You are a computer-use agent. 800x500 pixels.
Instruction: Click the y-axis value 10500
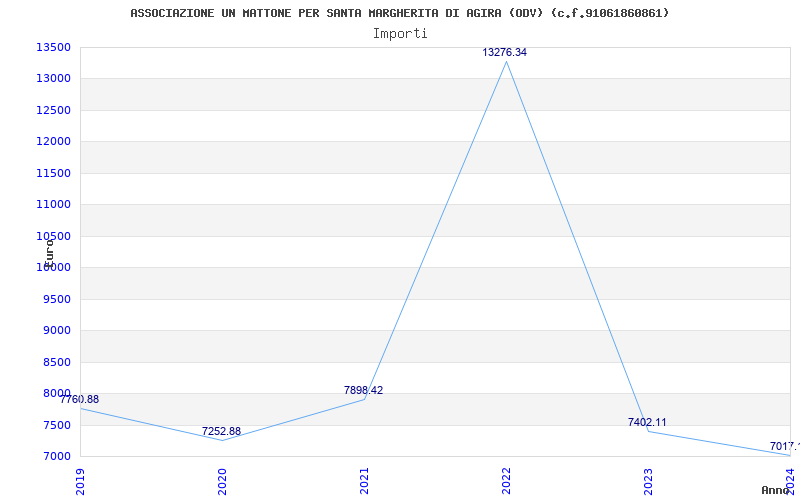click(53, 236)
